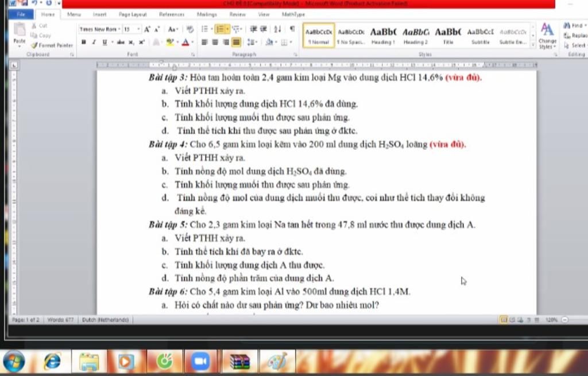Toggle Italic formatting

[94, 42]
